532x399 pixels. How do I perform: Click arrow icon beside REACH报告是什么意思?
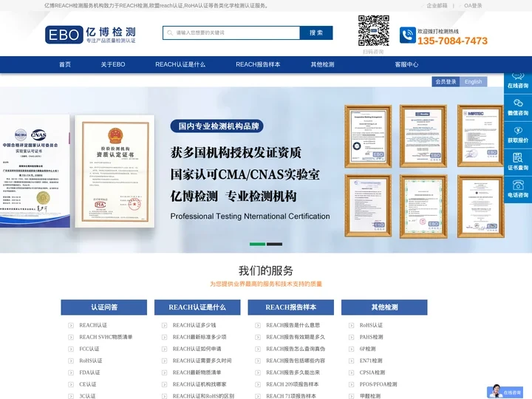pyautogui.click(x=258, y=325)
